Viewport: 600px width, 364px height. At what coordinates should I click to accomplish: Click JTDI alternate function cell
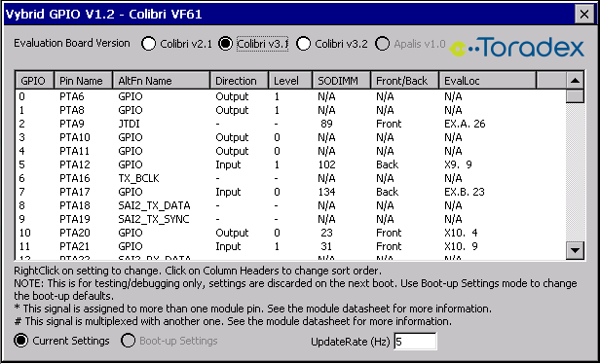(x=130, y=124)
